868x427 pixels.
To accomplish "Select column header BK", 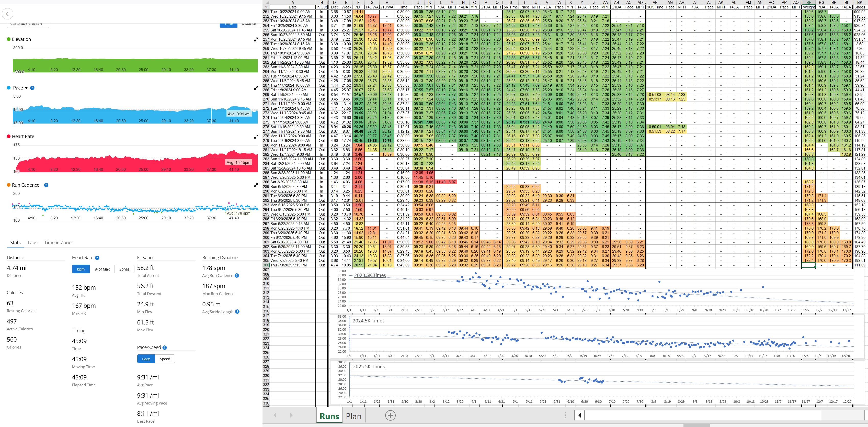I will point(860,2).
